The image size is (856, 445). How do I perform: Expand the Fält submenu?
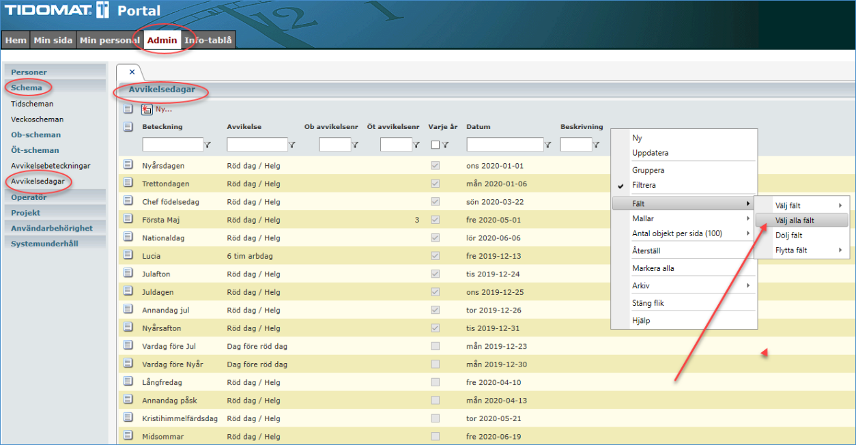click(x=683, y=203)
